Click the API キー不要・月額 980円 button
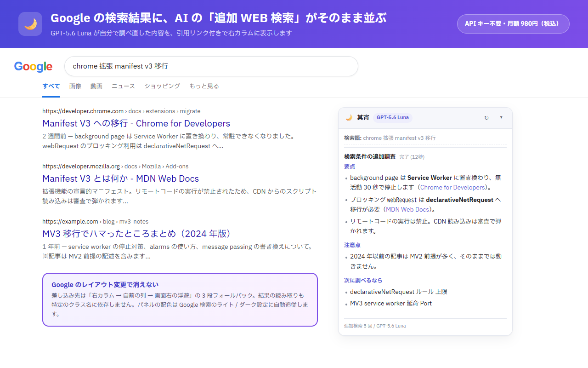Viewport: 588px width, 368px height. [x=513, y=24]
